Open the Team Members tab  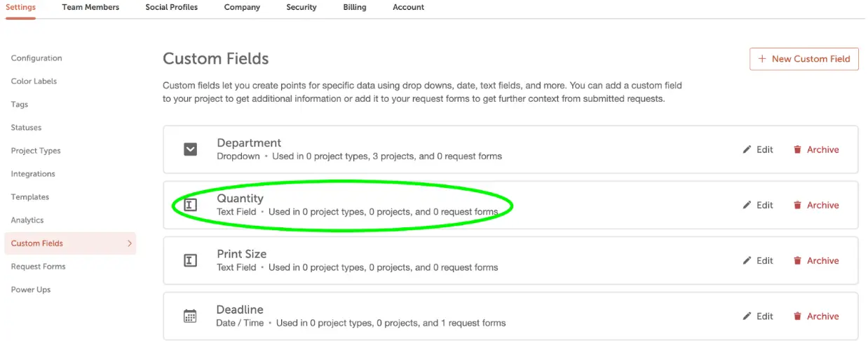(x=90, y=7)
